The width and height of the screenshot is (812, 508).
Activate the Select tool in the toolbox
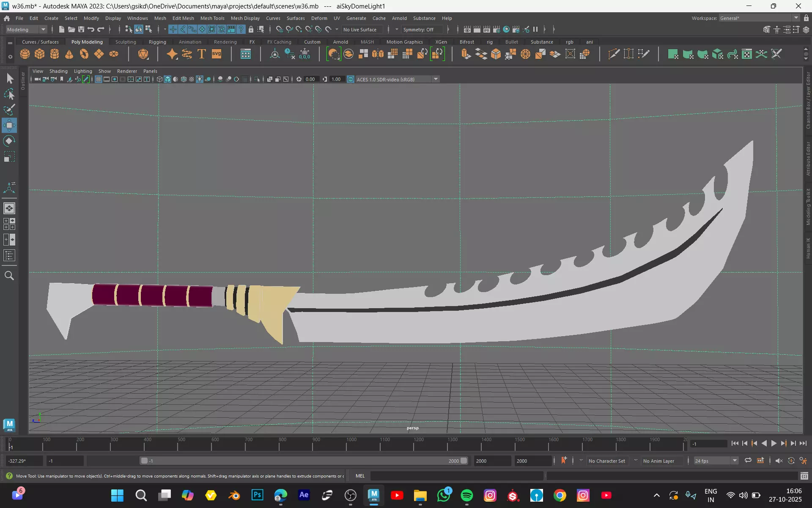click(x=9, y=78)
